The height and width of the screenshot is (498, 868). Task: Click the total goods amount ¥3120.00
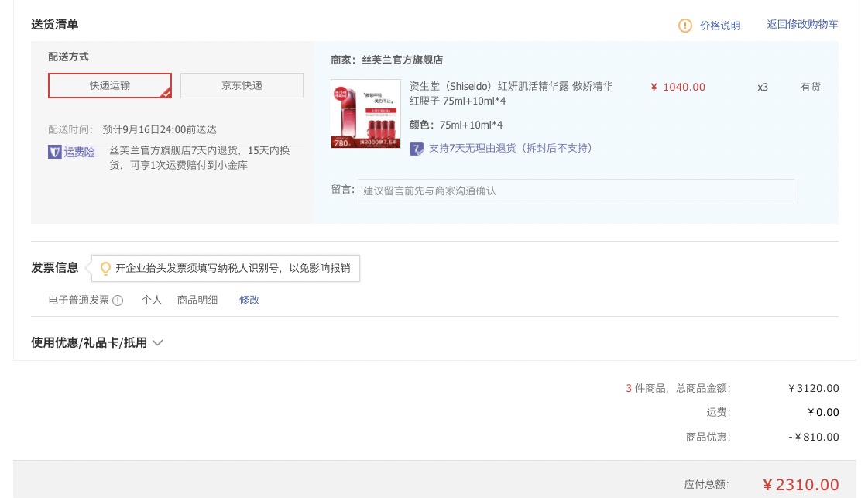pyautogui.click(x=814, y=388)
